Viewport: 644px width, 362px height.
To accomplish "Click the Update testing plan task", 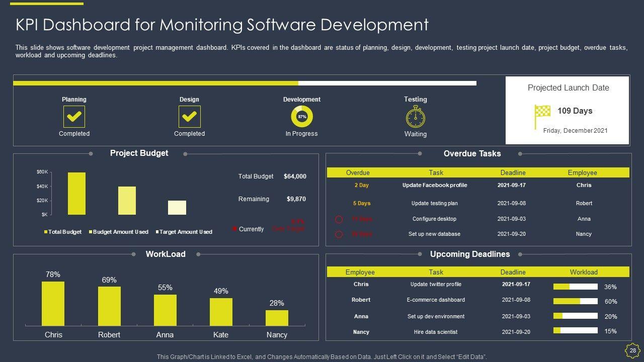I will pyautogui.click(x=435, y=204).
